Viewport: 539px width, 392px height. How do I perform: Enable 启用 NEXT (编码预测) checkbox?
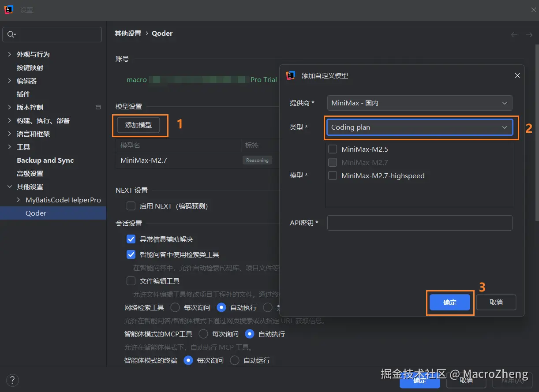pyautogui.click(x=131, y=206)
